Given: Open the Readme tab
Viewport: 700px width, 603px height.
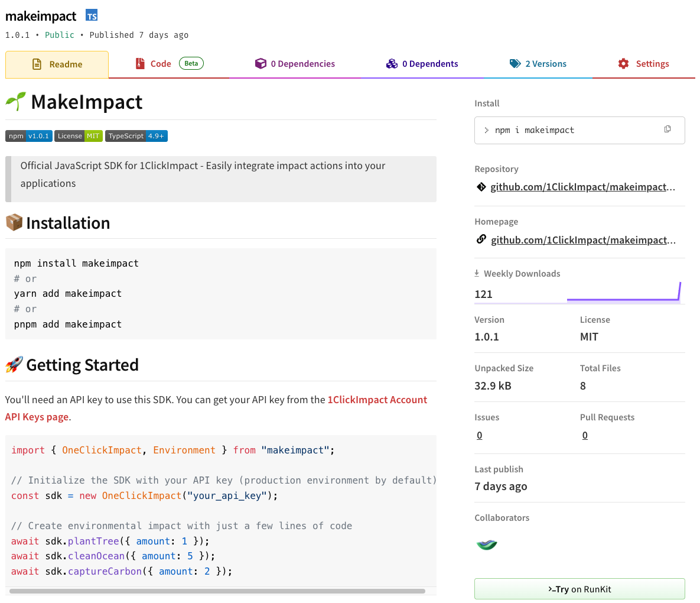Looking at the screenshot, I should pos(57,64).
